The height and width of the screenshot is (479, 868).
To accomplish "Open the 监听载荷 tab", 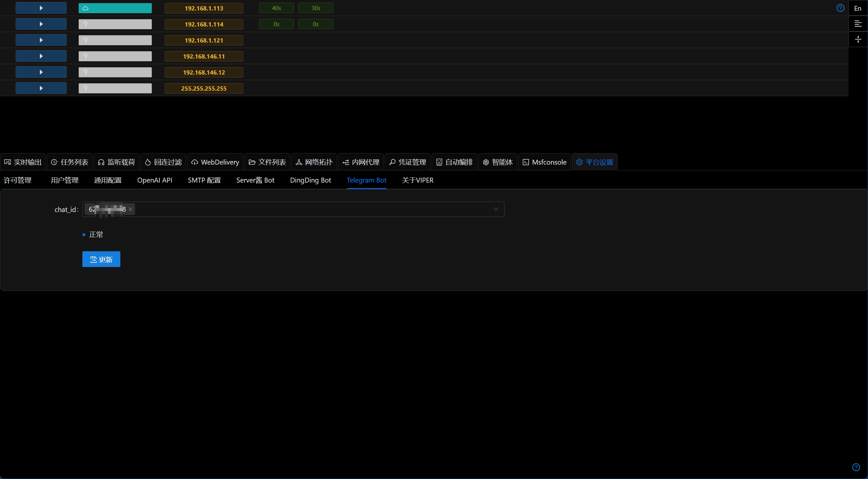I will tap(117, 162).
